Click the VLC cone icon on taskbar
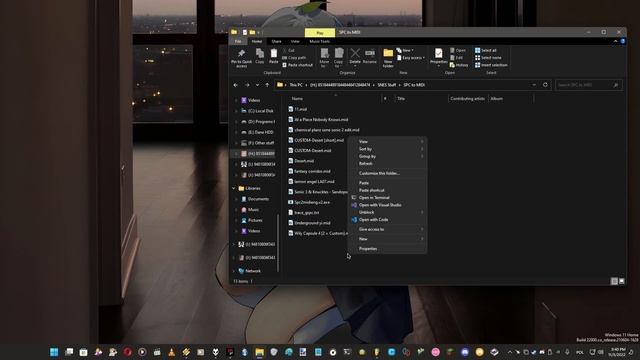This screenshot has height=360, width=640. pyautogui.click(x=171, y=352)
